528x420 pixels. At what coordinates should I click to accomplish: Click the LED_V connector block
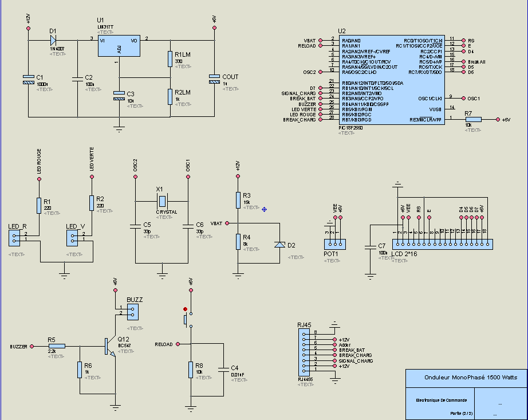tap(72, 238)
